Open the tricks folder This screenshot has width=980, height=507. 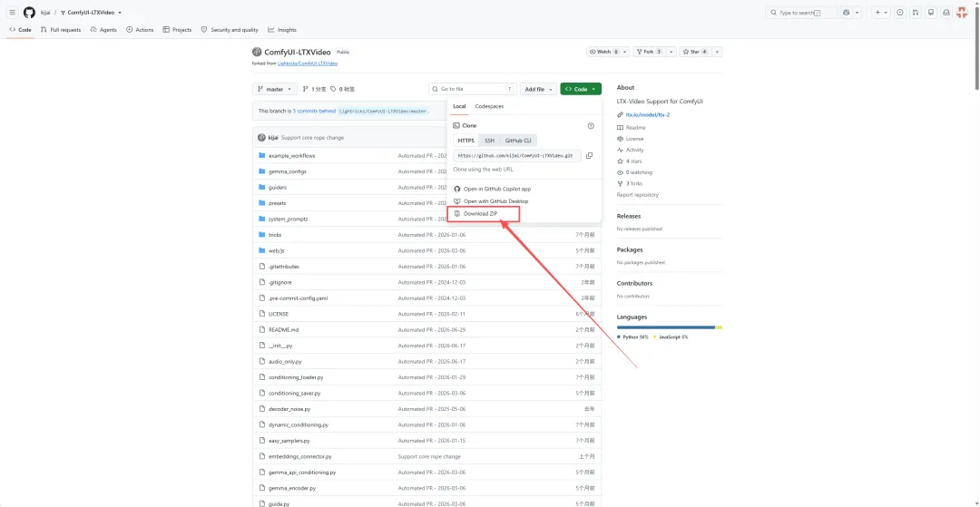pos(275,235)
